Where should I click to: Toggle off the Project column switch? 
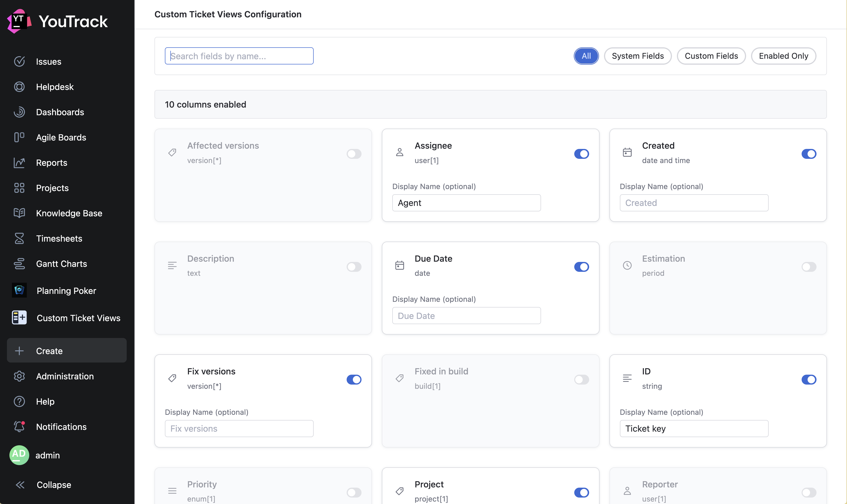581,492
